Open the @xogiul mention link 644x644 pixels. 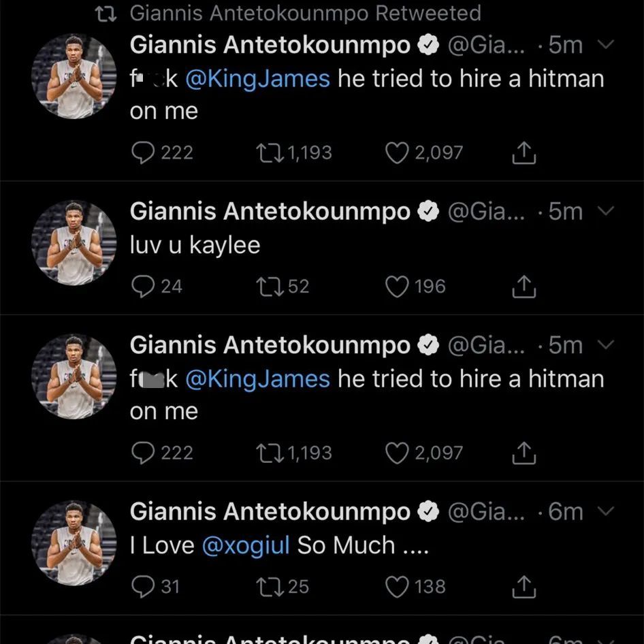click(246, 545)
